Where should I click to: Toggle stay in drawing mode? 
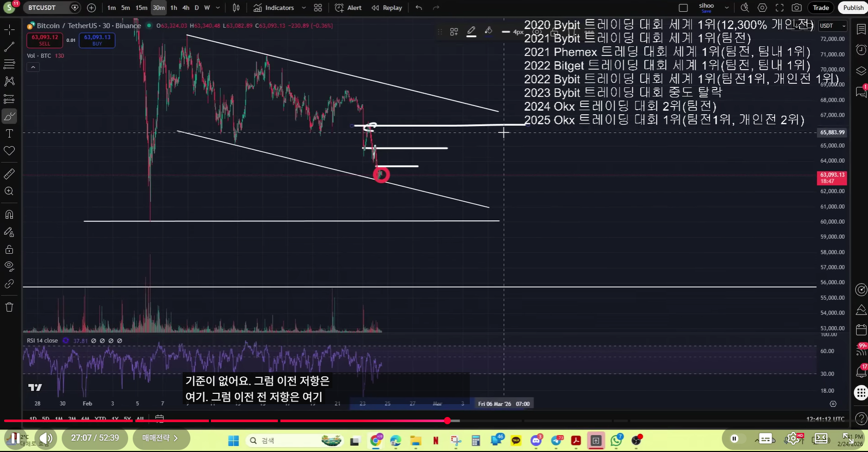(x=9, y=232)
